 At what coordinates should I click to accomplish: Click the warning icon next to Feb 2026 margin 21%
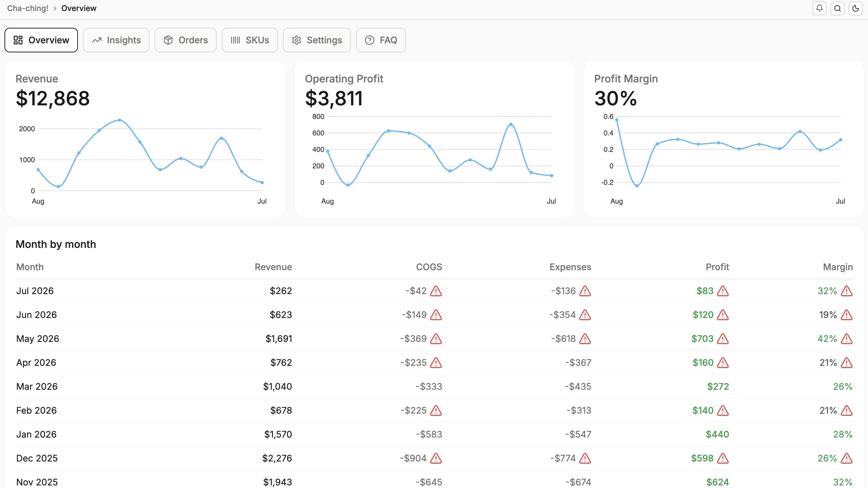[846, 410]
